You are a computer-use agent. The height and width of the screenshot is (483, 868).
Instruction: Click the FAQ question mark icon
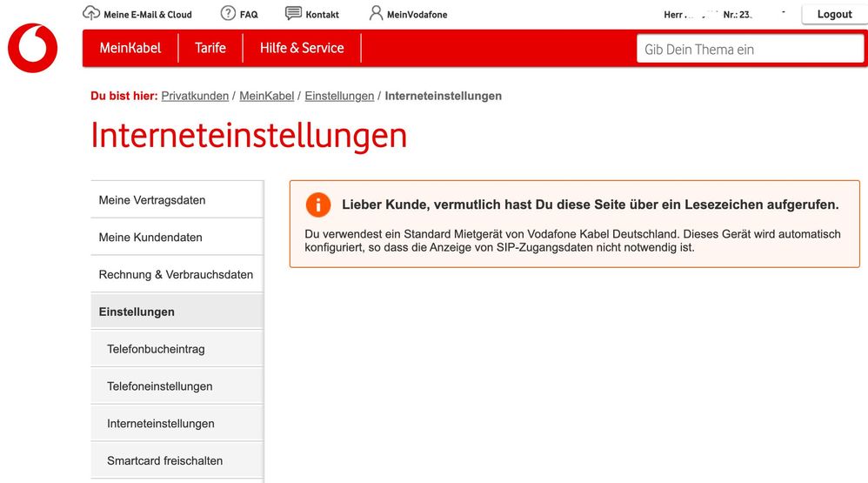(x=228, y=13)
